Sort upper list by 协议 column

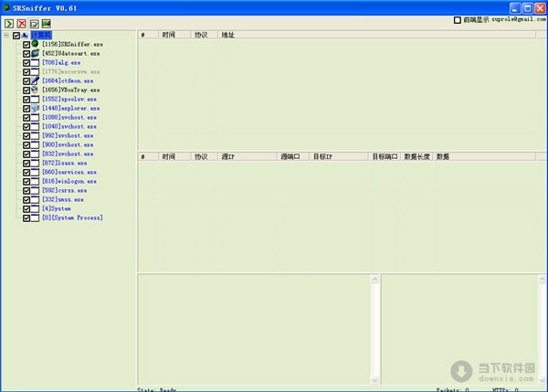204,35
